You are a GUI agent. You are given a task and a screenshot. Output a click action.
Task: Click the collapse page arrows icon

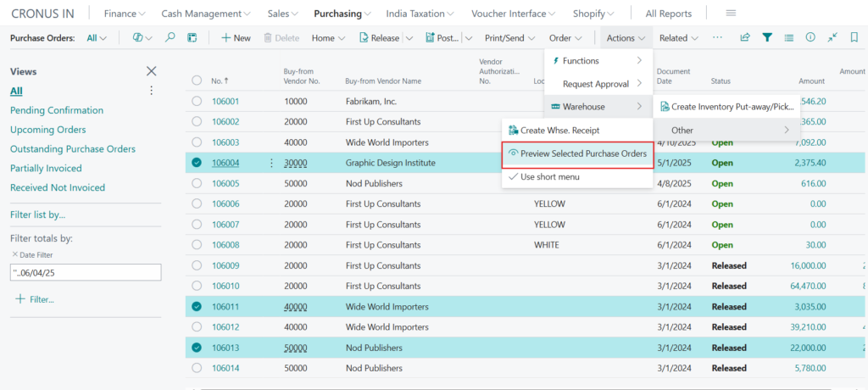832,38
